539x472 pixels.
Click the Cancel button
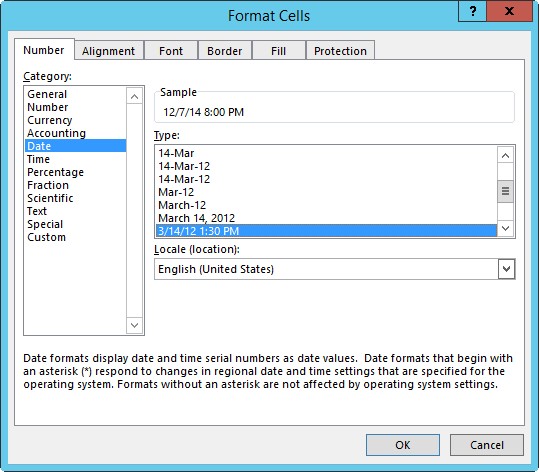[487, 445]
